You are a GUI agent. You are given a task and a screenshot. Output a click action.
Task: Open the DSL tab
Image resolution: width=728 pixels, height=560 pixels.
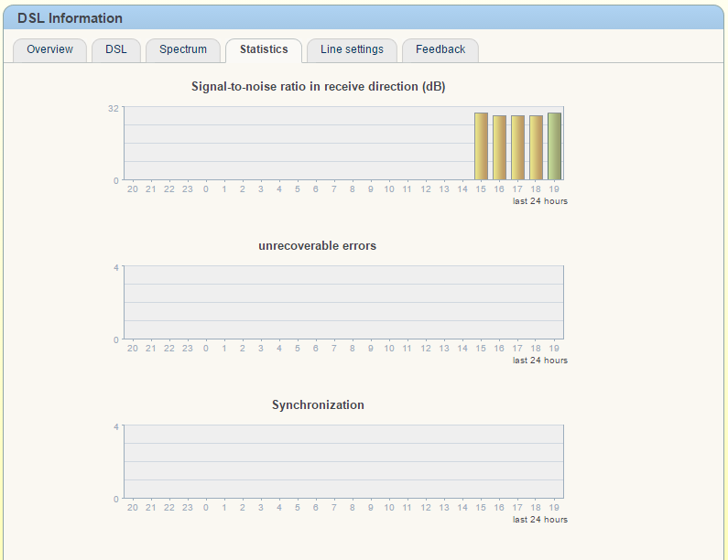pyautogui.click(x=116, y=49)
